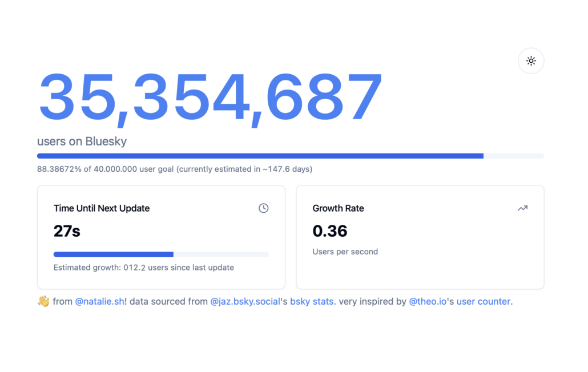The image size is (588, 372).
Task: Click the 27s countdown value
Action: [67, 231]
